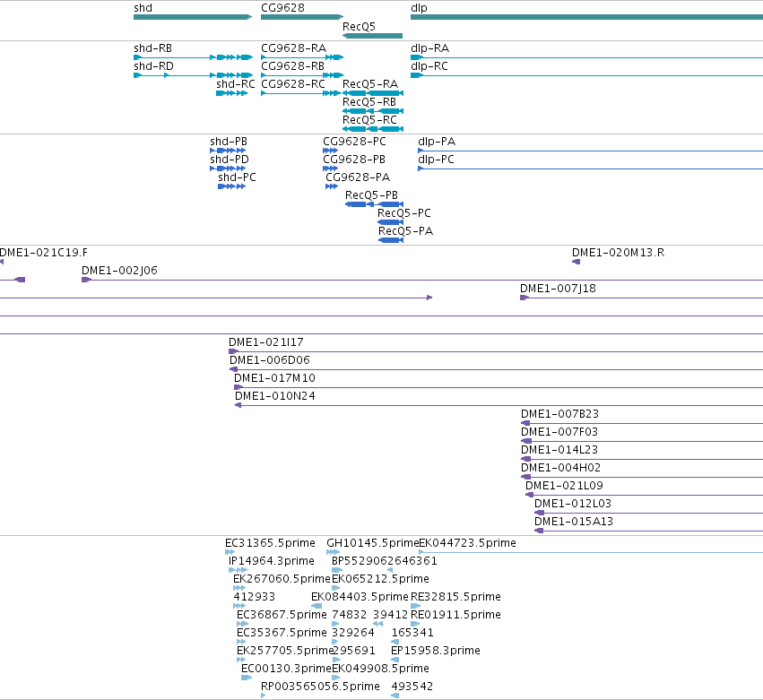The height and width of the screenshot is (700, 763).
Task: Select the 74832 EST label
Action: click(350, 616)
